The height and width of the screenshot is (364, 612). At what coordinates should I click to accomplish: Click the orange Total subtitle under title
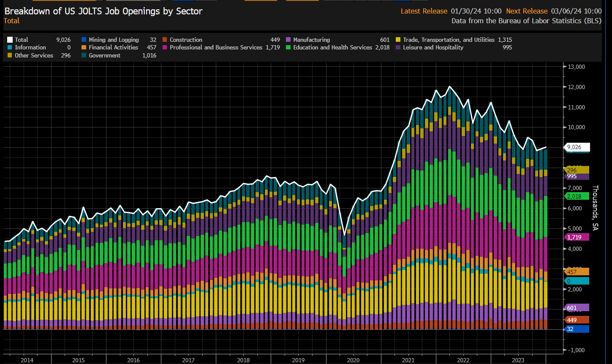pyautogui.click(x=11, y=21)
